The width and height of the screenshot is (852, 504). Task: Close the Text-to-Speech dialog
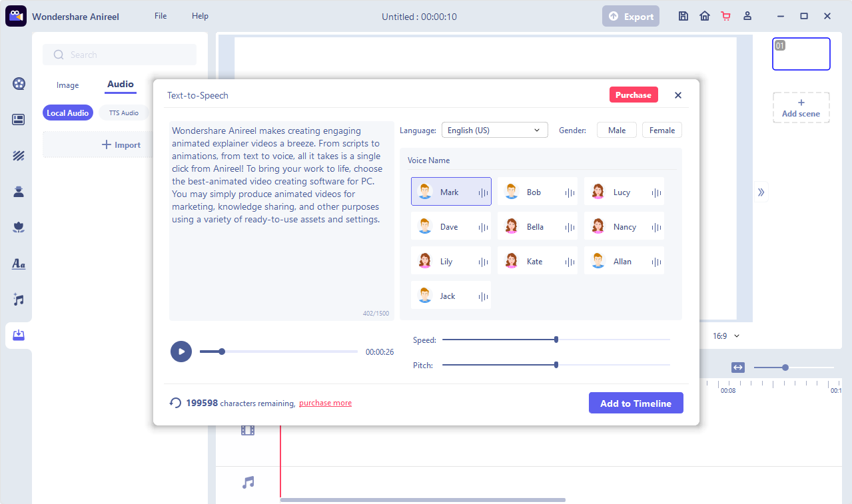(x=678, y=95)
